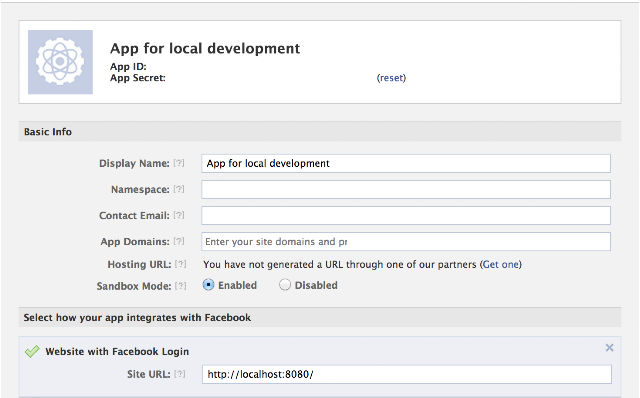Click the Site URL input field
Screen dimensions: 640x398
coord(407,374)
